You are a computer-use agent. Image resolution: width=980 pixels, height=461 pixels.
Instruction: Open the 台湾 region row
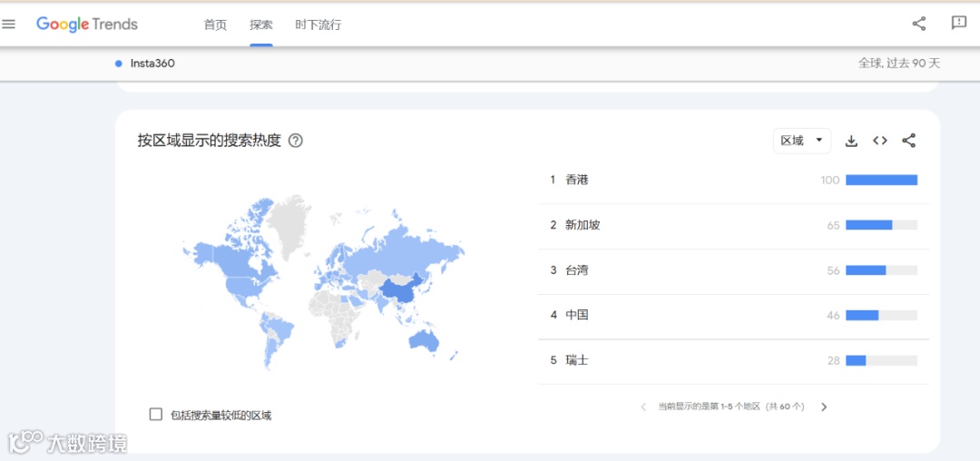click(733, 271)
